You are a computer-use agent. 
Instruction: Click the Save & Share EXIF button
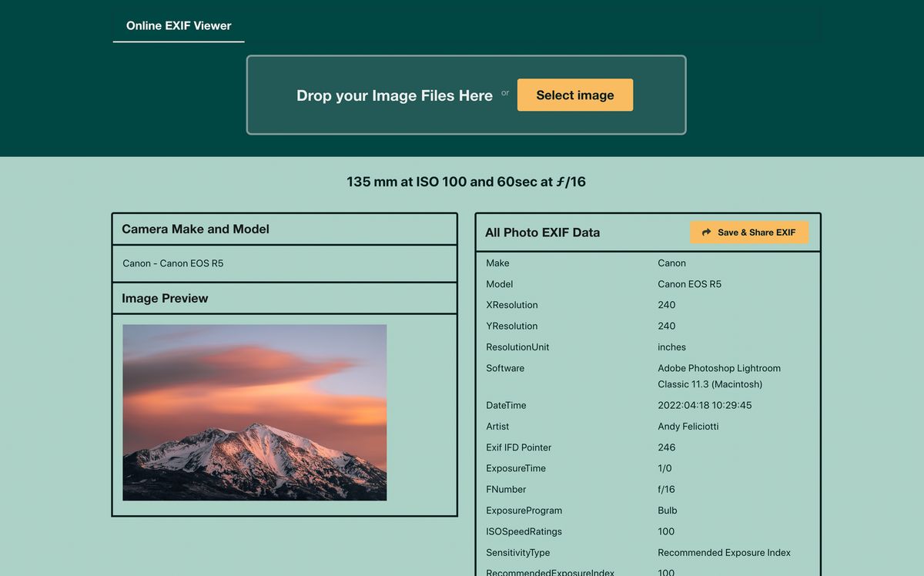coord(749,232)
